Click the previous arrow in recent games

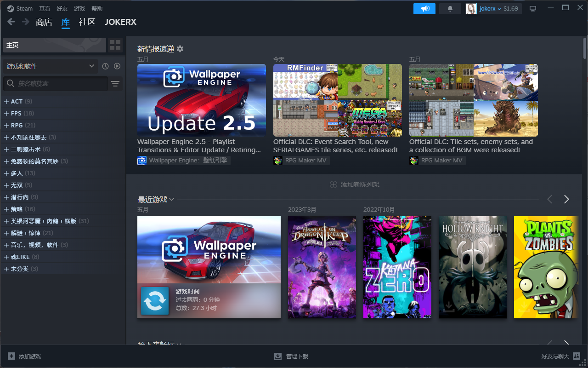point(550,199)
